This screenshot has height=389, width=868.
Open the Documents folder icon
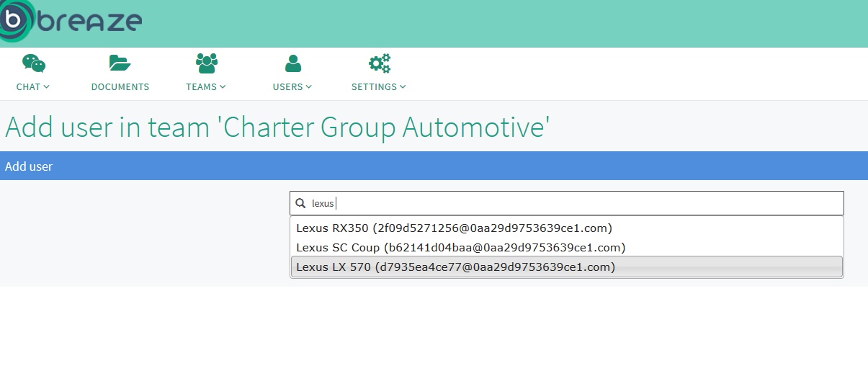120,63
